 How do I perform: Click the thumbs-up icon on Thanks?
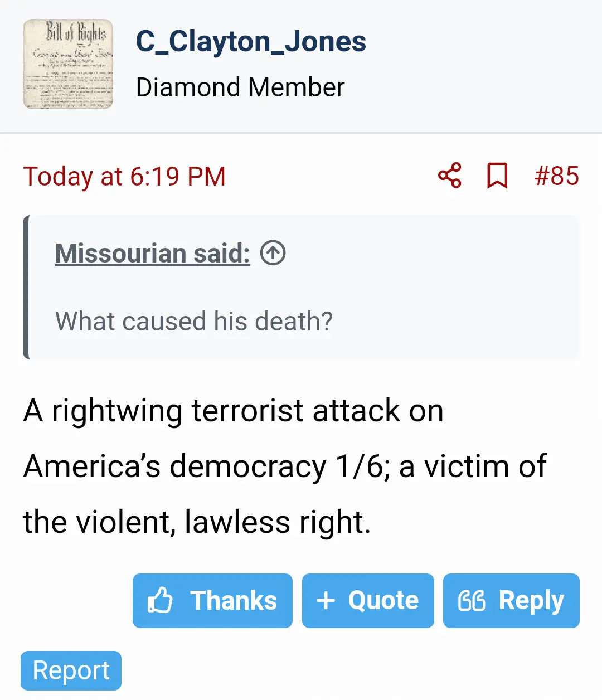tap(160, 601)
